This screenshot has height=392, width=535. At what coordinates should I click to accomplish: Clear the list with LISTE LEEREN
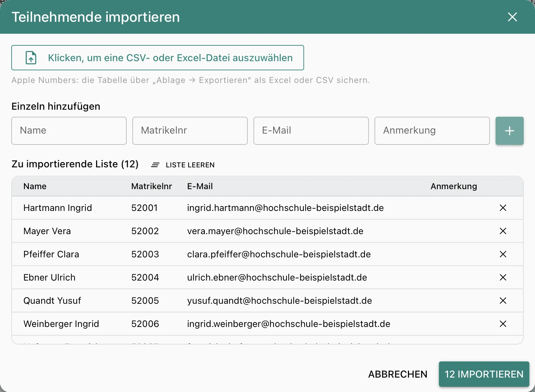coord(183,165)
